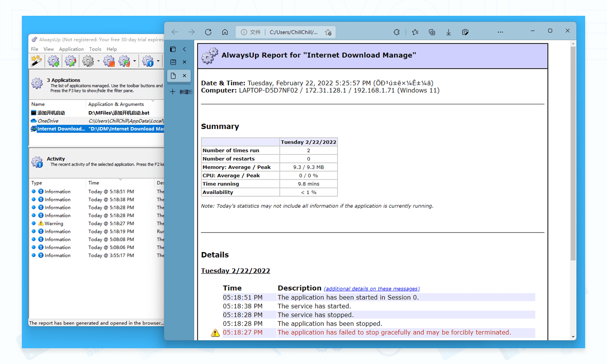The height and width of the screenshot is (364, 607).
Task: Close the active report tab
Action: click(x=185, y=76)
